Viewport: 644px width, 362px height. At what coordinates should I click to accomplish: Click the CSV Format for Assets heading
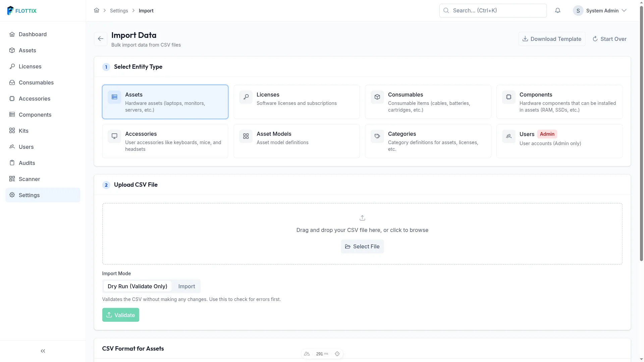pos(133,349)
